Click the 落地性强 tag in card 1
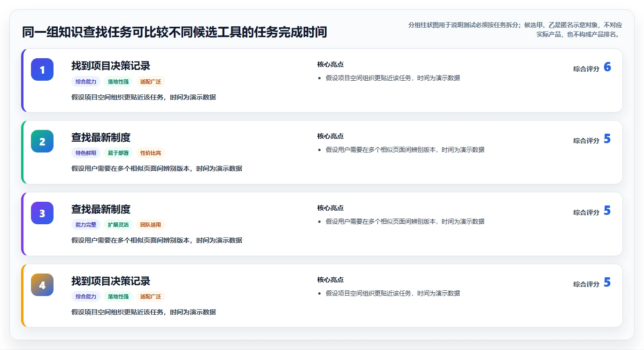This screenshot has height=350, width=644. point(118,82)
